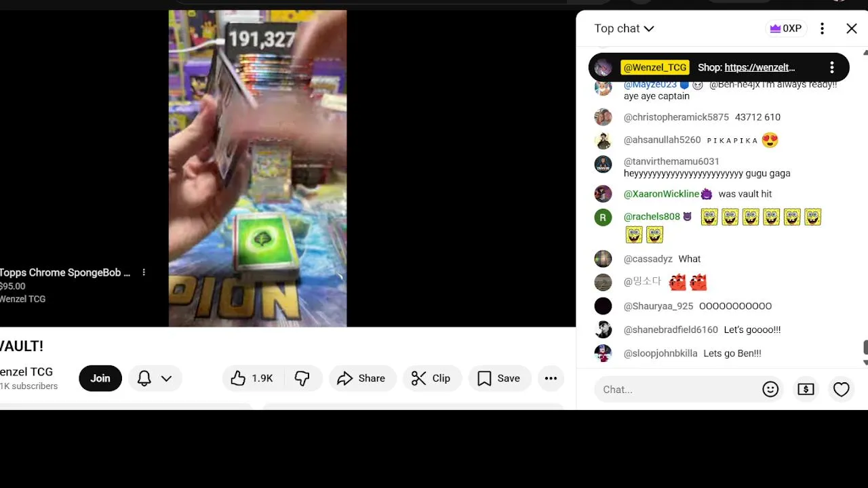The height and width of the screenshot is (488, 868).
Task: Send a heart reaction in chat
Action: 842,389
